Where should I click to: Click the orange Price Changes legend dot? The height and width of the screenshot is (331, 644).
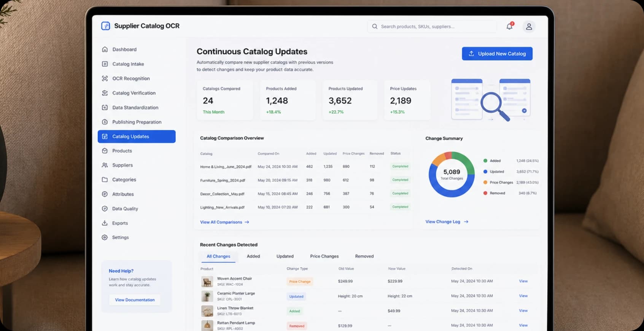pos(485,183)
